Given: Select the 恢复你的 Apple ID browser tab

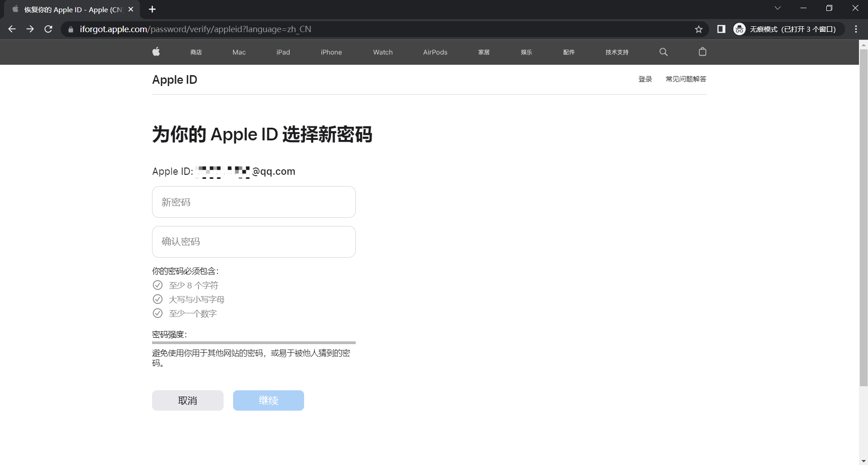Looking at the screenshot, I should pos(73,10).
